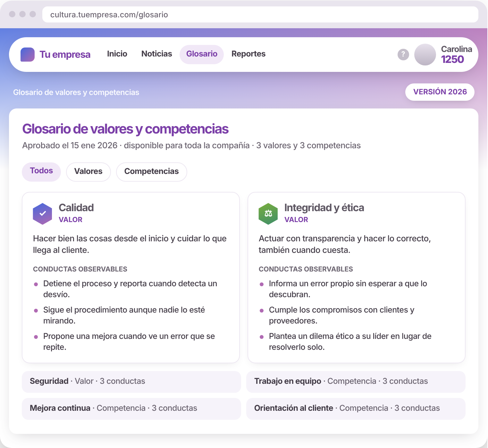Click Carolina's profile avatar
Screen dimensions: 488x448
coord(425,55)
